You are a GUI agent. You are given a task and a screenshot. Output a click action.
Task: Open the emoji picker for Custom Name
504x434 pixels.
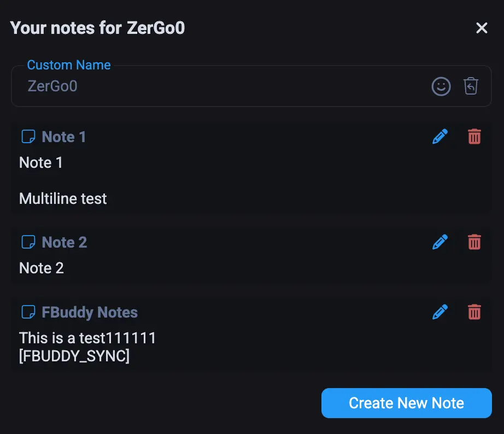click(441, 86)
